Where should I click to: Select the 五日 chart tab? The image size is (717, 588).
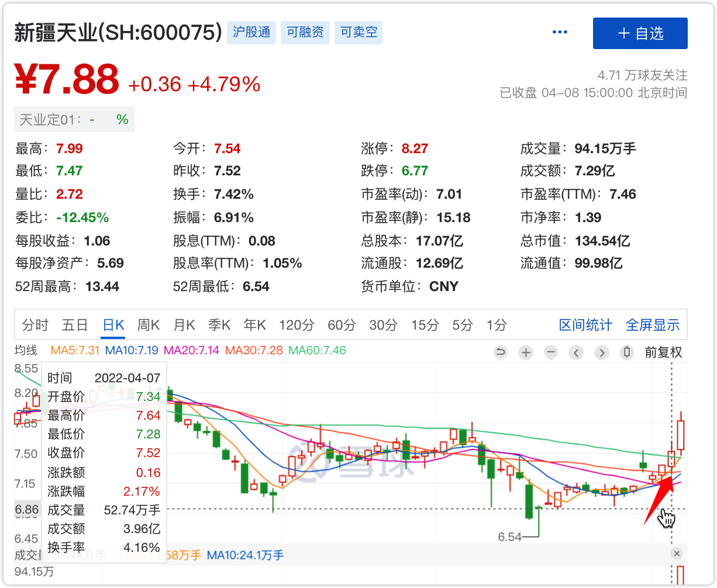pyautogui.click(x=75, y=325)
